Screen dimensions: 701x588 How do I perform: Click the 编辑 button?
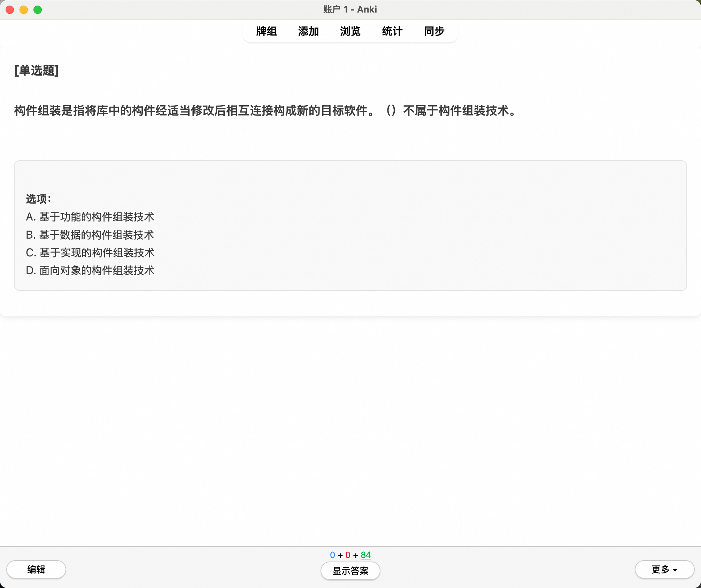click(x=36, y=570)
